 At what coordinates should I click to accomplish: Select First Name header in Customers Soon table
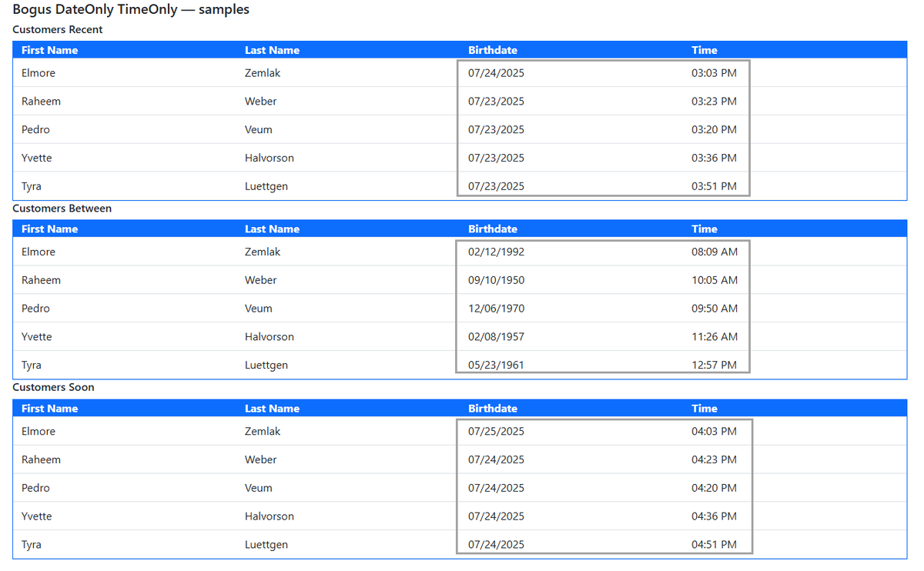click(50, 409)
